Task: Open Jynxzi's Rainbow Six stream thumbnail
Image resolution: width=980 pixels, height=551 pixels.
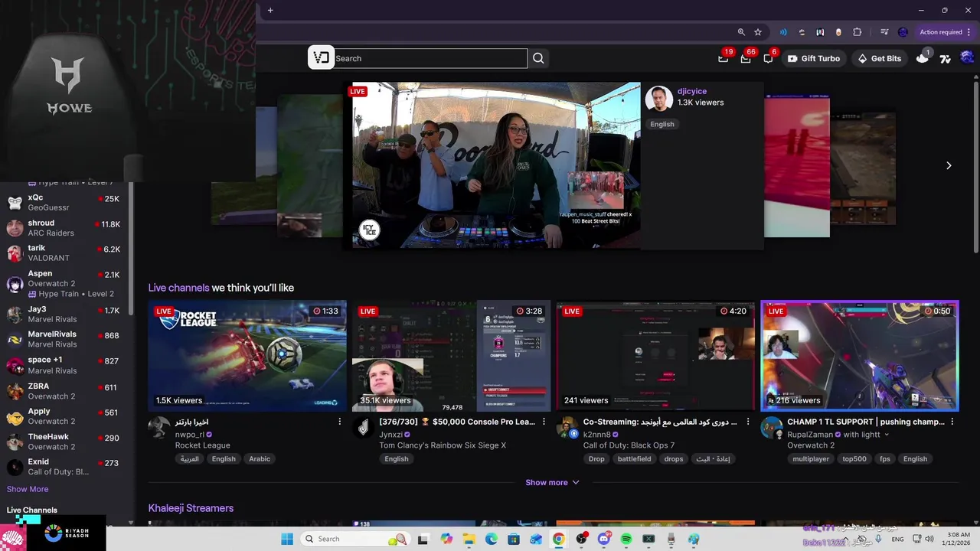Action: click(452, 356)
